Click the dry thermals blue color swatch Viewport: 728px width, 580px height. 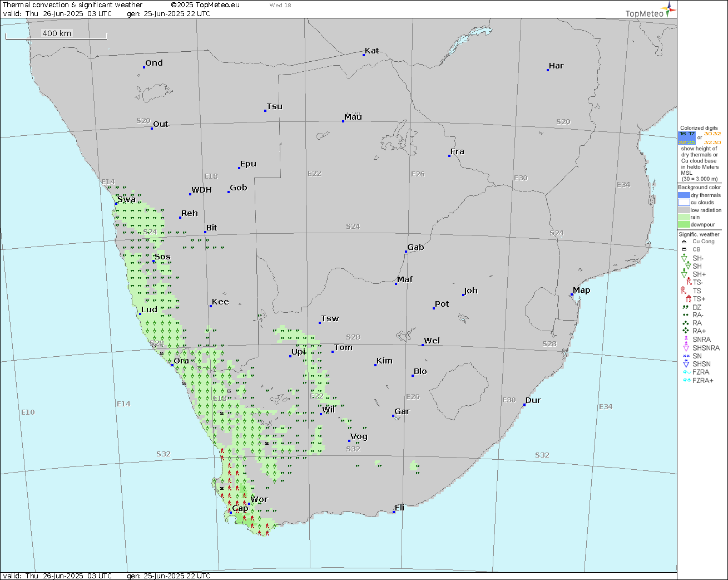(x=684, y=195)
